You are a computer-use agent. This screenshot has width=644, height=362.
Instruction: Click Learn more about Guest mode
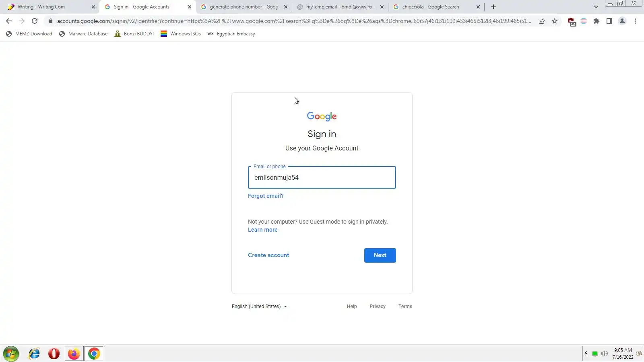coord(263,230)
